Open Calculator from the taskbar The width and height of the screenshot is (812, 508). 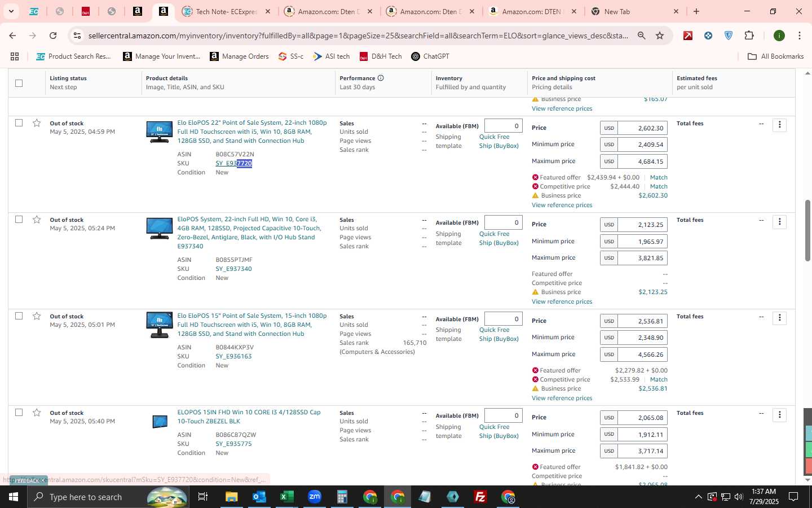point(342,497)
